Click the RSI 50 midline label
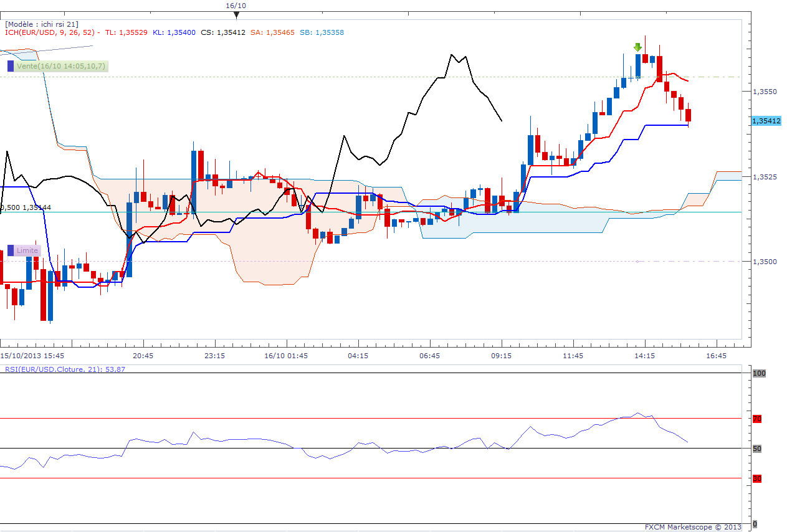This screenshot has width=787, height=532. [757, 449]
